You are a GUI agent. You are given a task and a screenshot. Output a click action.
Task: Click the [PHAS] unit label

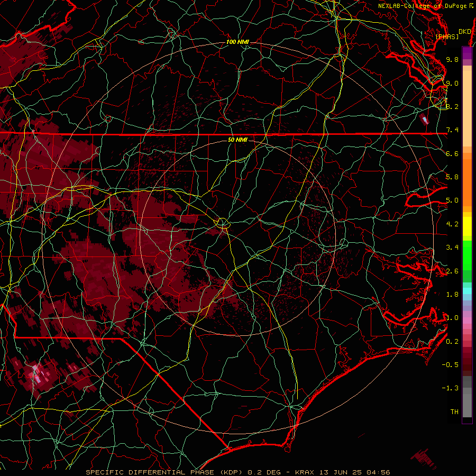pyautogui.click(x=447, y=36)
